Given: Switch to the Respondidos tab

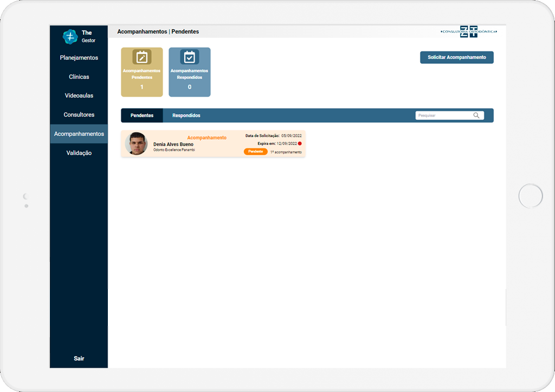Looking at the screenshot, I should click(186, 115).
